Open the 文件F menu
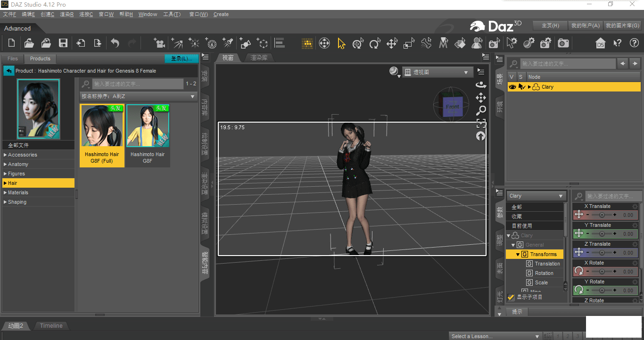This screenshot has width=644, height=340. (9, 14)
